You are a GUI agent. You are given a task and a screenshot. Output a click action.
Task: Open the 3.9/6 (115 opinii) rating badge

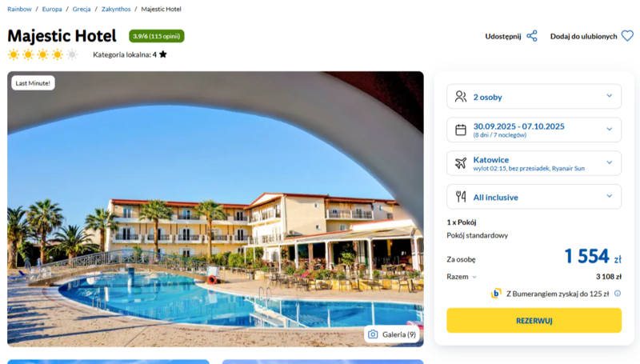pos(157,36)
